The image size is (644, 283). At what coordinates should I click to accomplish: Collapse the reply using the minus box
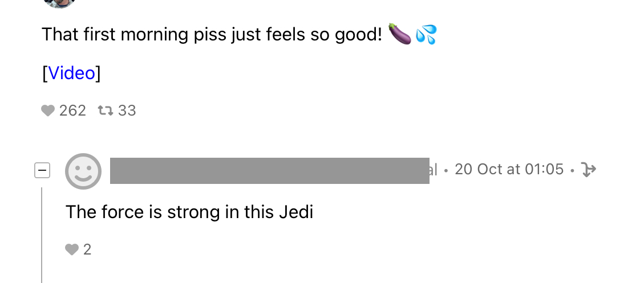click(42, 170)
